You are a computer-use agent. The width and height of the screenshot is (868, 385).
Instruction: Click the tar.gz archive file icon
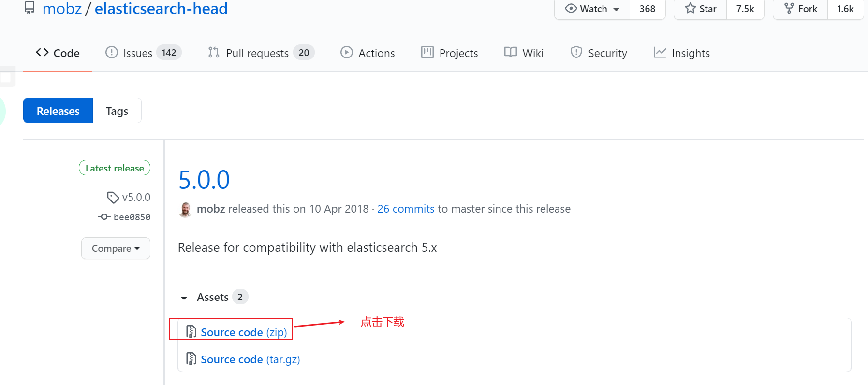point(191,359)
